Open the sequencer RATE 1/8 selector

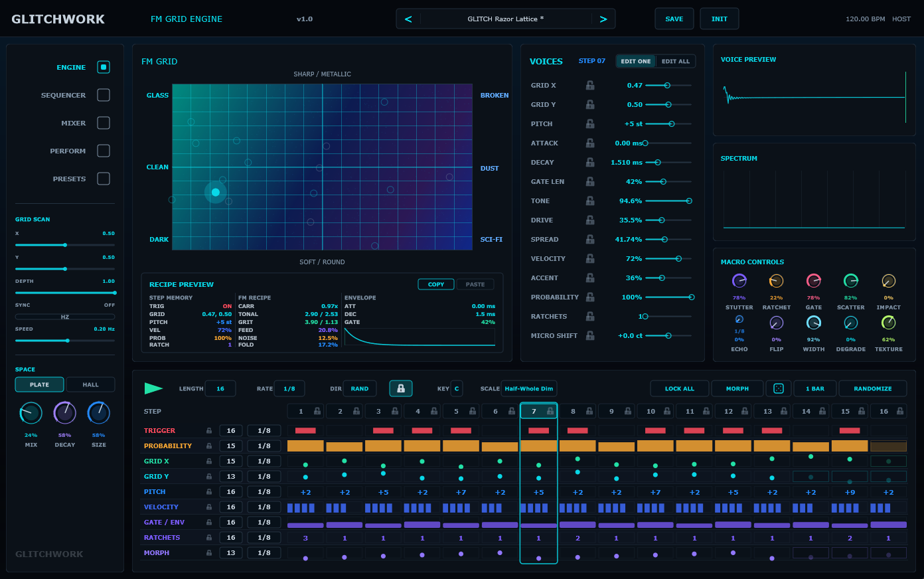click(x=289, y=388)
